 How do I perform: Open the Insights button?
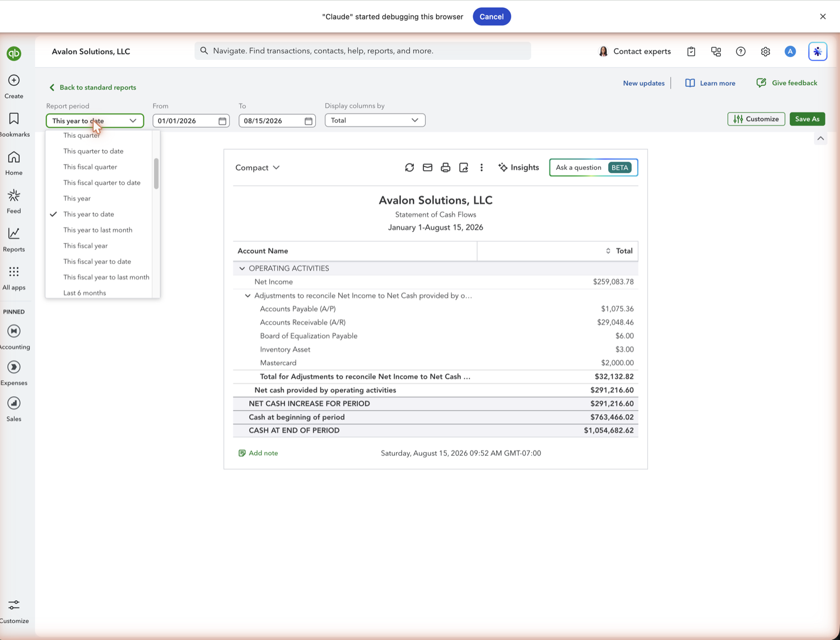[519, 168]
